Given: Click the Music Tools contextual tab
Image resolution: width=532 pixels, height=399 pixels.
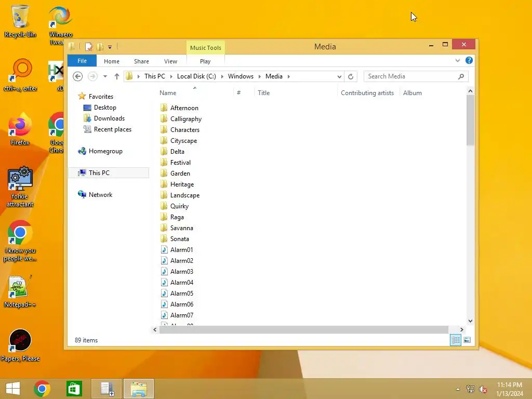Looking at the screenshot, I should pyautogui.click(x=206, y=48).
